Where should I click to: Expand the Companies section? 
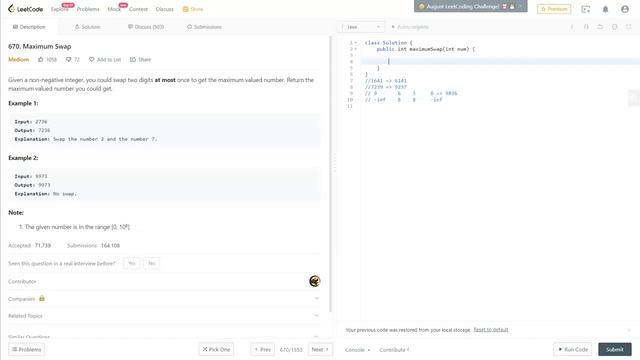[x=163, y=299]
